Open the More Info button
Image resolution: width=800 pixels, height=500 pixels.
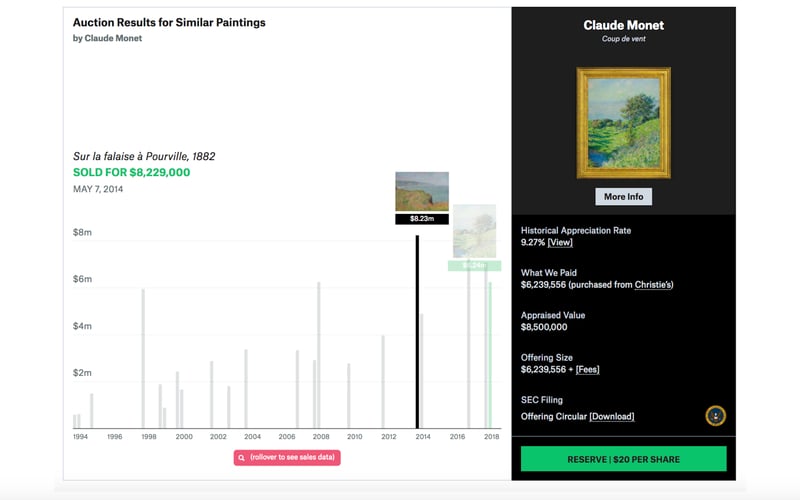point(623,196)
